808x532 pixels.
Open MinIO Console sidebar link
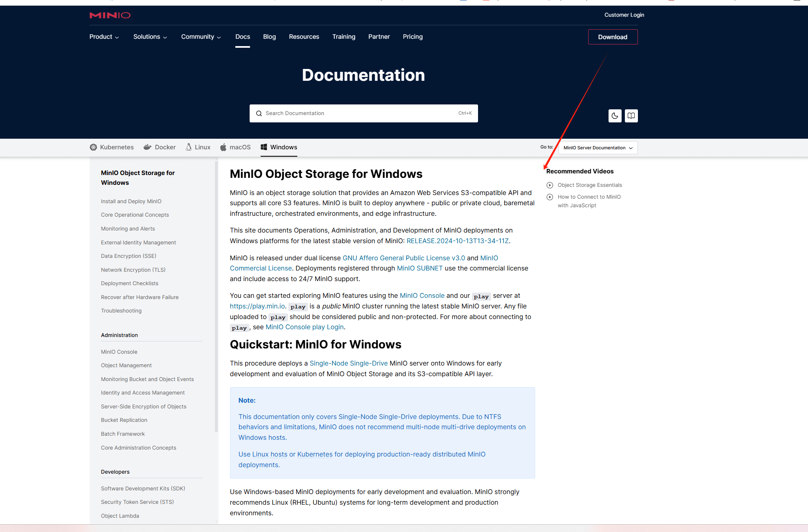click(x=119, y=352)
